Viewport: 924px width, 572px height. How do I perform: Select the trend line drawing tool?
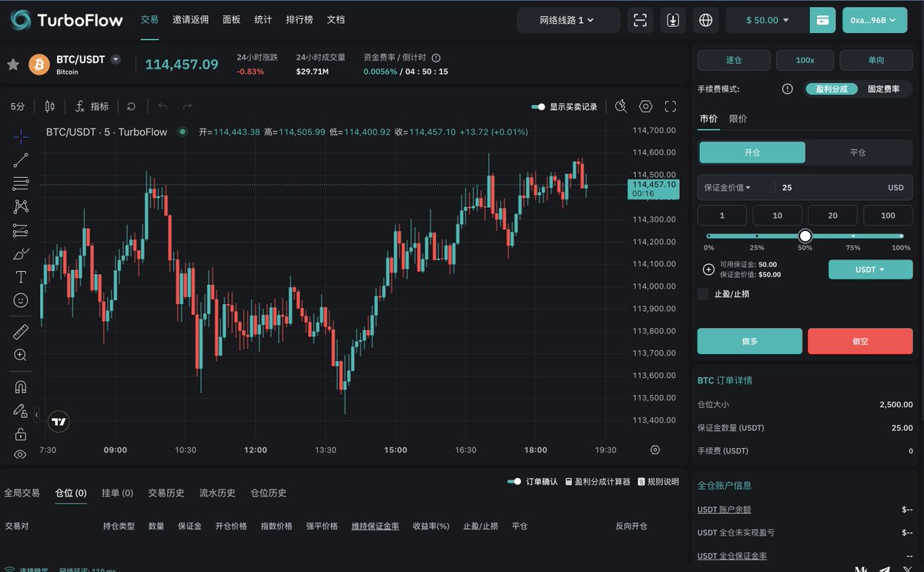tap(21, 160)
